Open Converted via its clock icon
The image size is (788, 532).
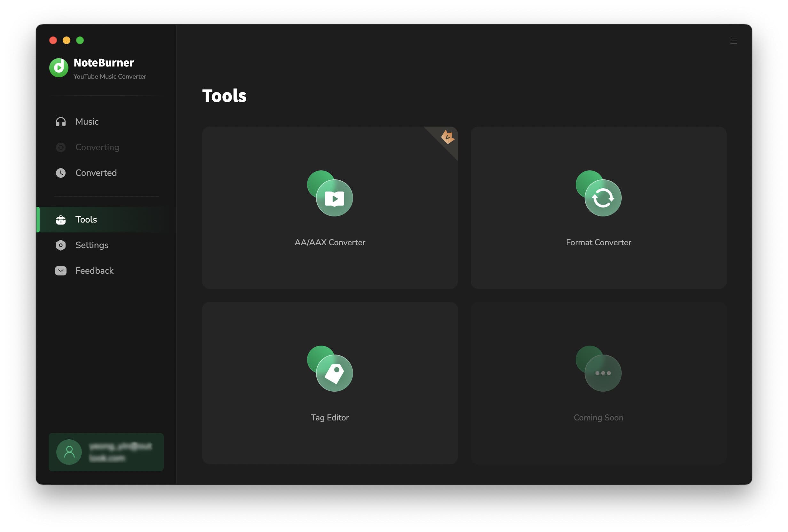(60, 173)
